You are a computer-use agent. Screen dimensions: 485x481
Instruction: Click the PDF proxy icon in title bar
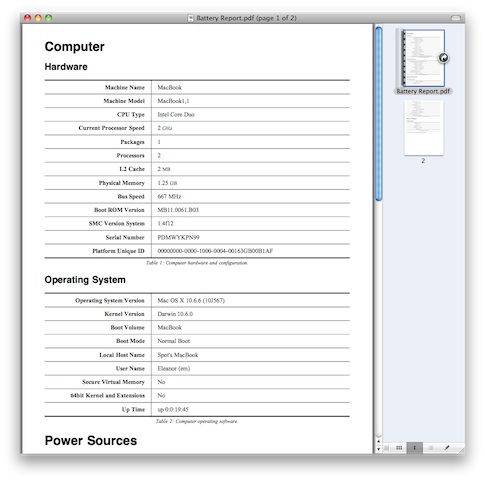190,18
